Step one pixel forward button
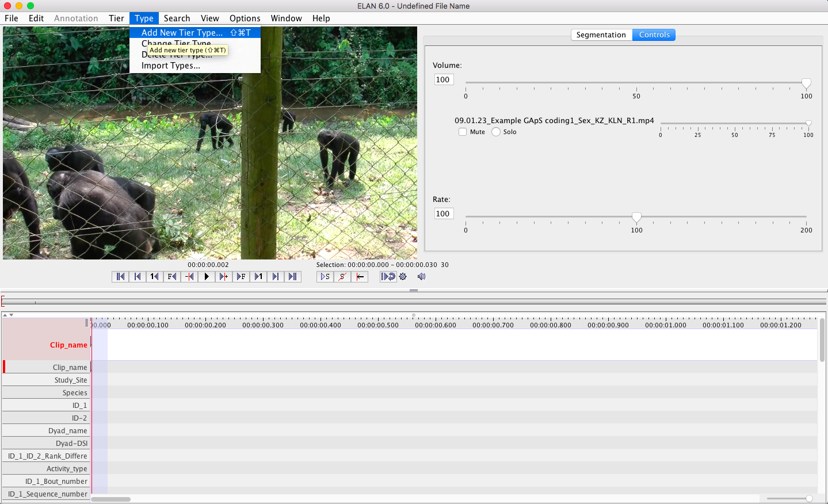 click(x=224, y=277)
